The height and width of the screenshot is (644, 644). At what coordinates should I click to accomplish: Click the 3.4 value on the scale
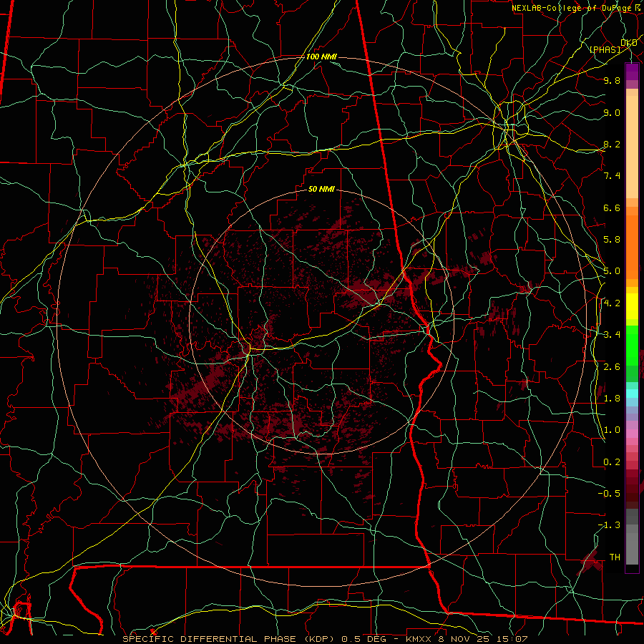click(x=612, y=335)
